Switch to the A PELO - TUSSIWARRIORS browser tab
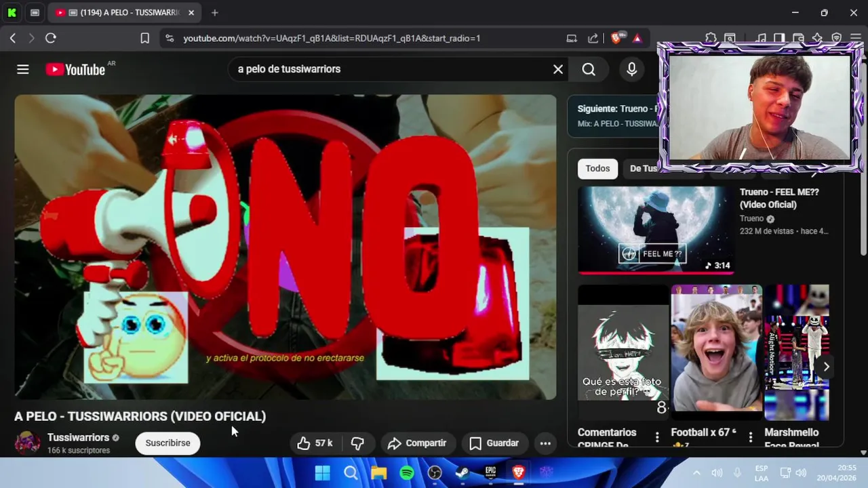 click(x=123, y=12)
